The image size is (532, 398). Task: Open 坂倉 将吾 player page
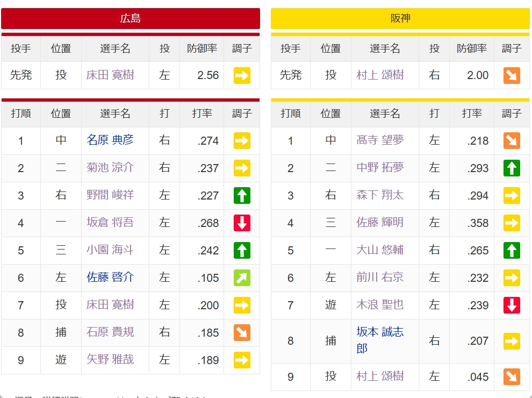[x=110, y=223]
